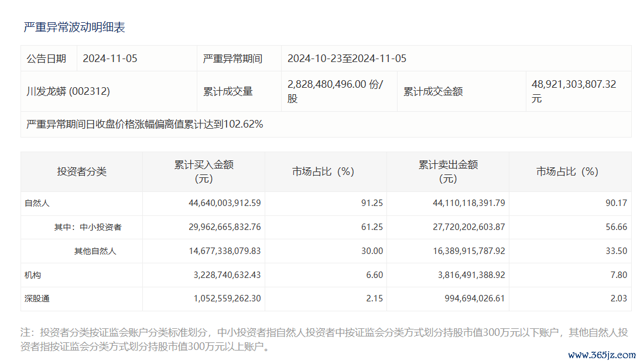Viewport: 640px width, 364px height.
Task: Click sell amount 16,389,915,787.92
Action: coord(469,252)
